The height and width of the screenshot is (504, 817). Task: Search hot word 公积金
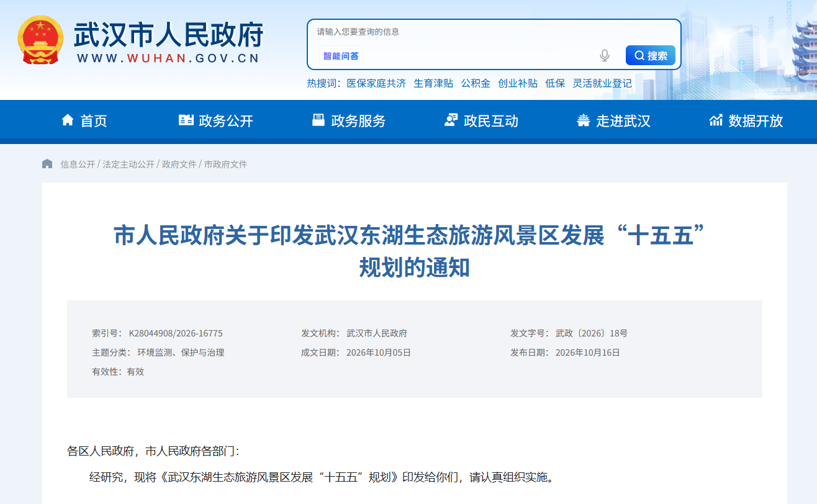tap(476, 83)
